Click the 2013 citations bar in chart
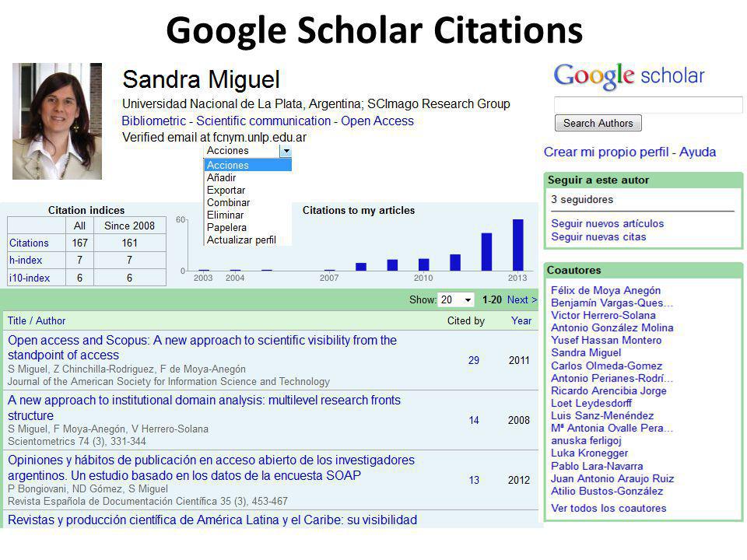The height and width of the screenshot is (560, 747). click(x=518, y=245)
